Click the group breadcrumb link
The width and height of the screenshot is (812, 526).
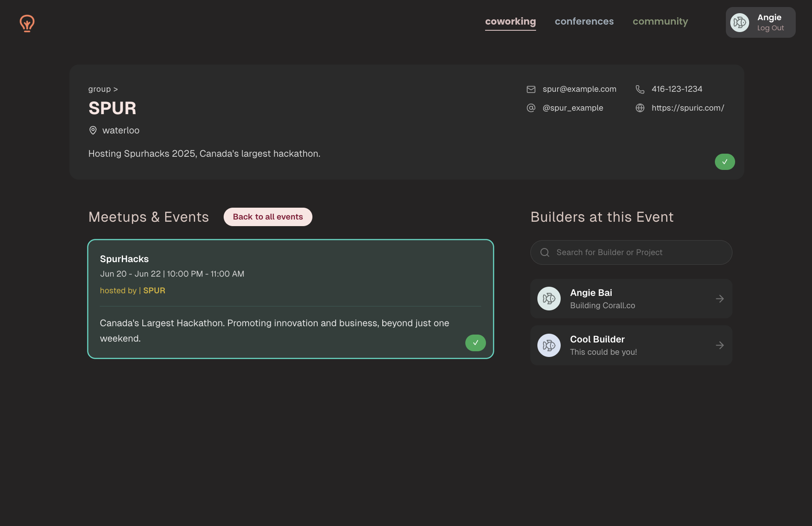click(103, 89)
